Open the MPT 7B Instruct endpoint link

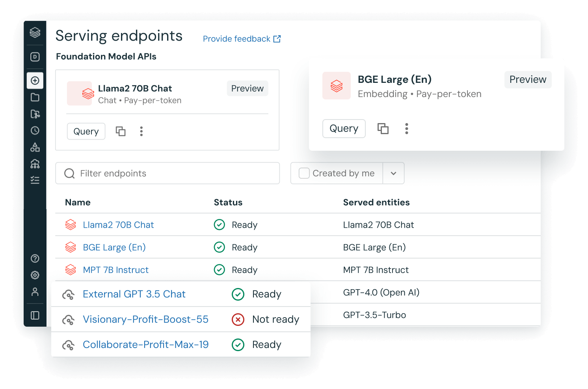[x=116, y=270]
